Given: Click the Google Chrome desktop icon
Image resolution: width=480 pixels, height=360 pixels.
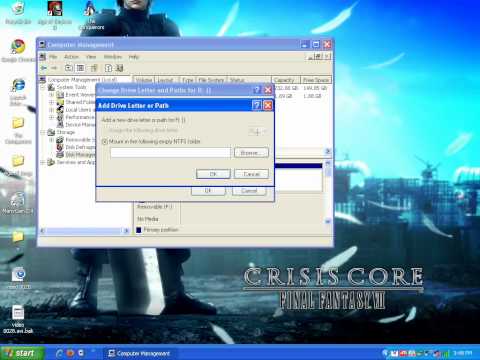Looking at the screenshot, I should point(18,47).
